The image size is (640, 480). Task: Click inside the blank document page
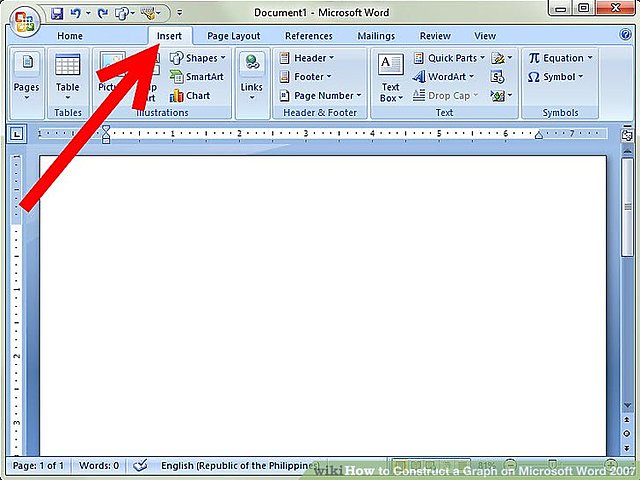[x=323, y=305]
